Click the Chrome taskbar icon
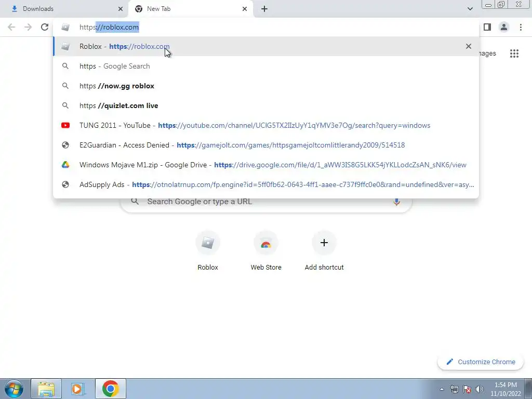532x399 pixels. 110,389
